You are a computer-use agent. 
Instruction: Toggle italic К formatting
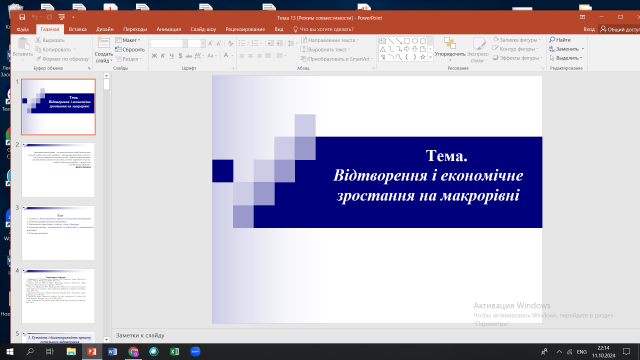pos(162,56)
